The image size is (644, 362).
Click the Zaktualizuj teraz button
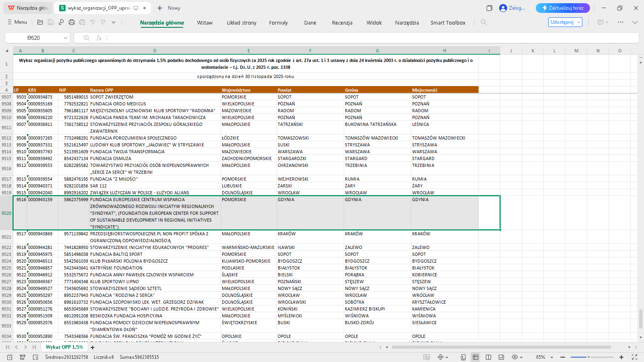pos(562,8)
